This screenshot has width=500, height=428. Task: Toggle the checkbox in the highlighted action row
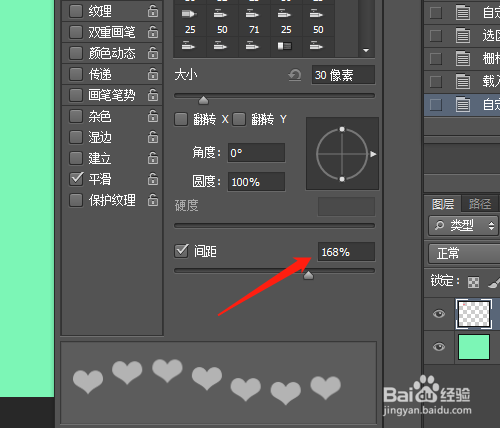point(436,104)
